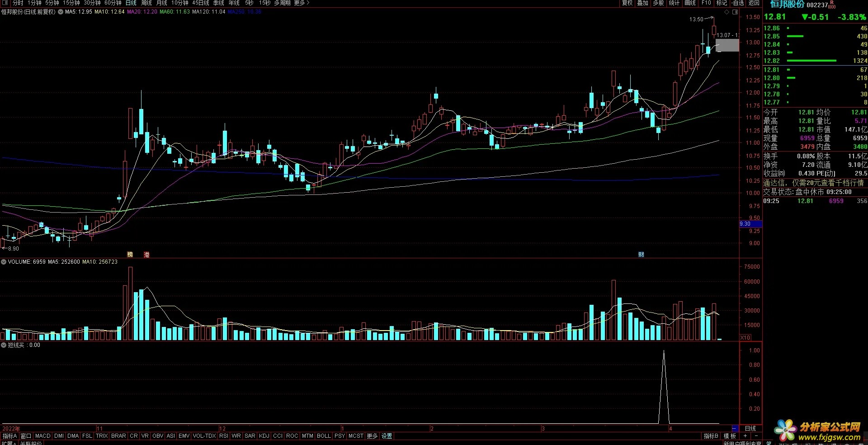Switch to the 季线 period
The width and height of the screenshot is (868, 445).
click(x=219, y=3)
